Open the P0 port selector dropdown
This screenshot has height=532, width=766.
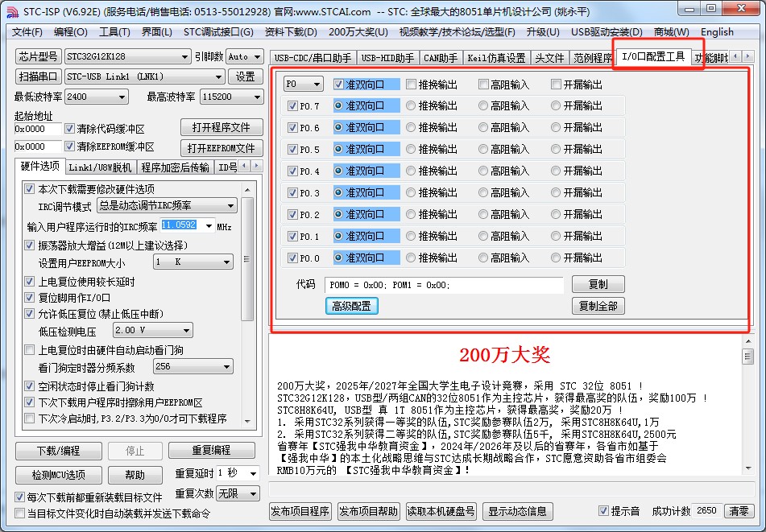click(x=317, y=85)
